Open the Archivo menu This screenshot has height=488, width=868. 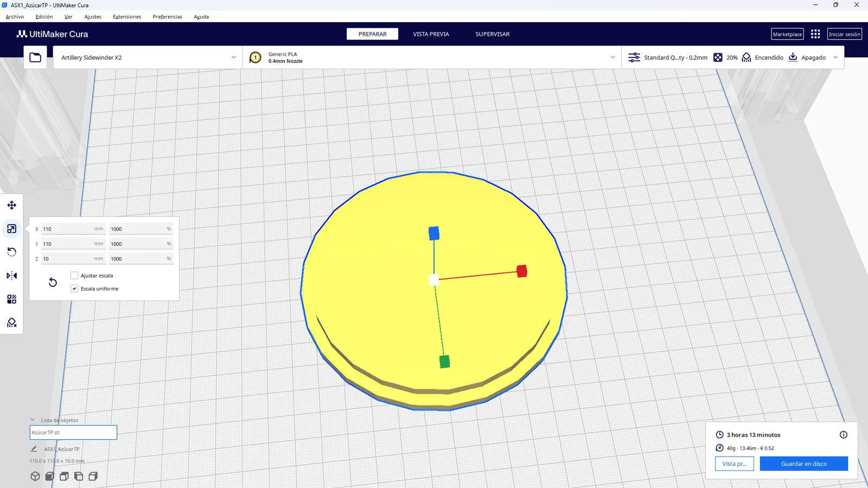point(15,17)
